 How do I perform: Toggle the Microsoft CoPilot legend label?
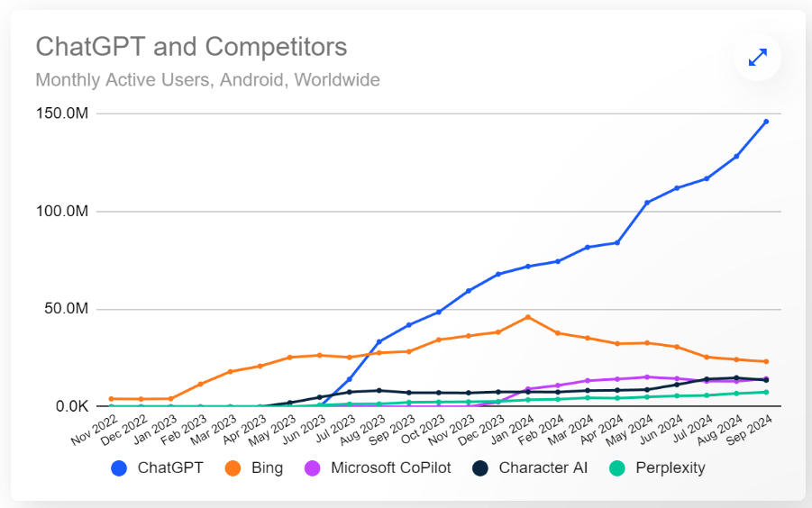[391, 467]
